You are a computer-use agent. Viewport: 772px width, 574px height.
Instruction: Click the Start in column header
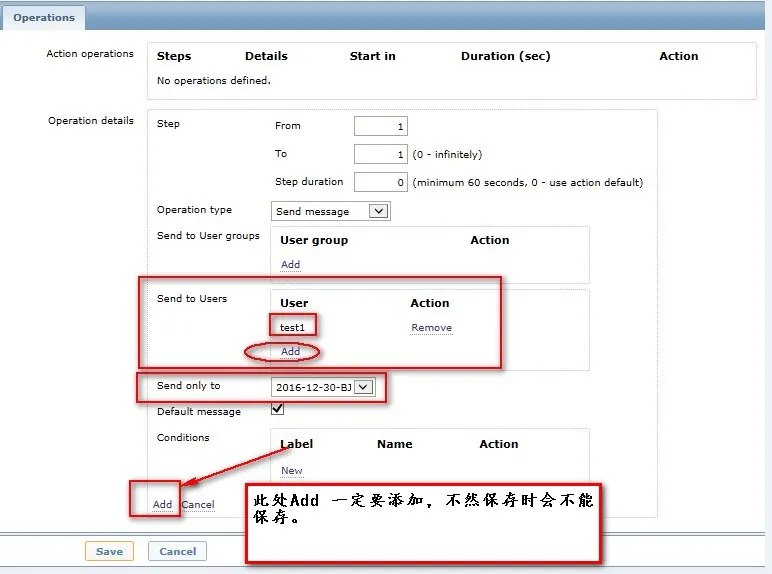[x=373, y=56]
